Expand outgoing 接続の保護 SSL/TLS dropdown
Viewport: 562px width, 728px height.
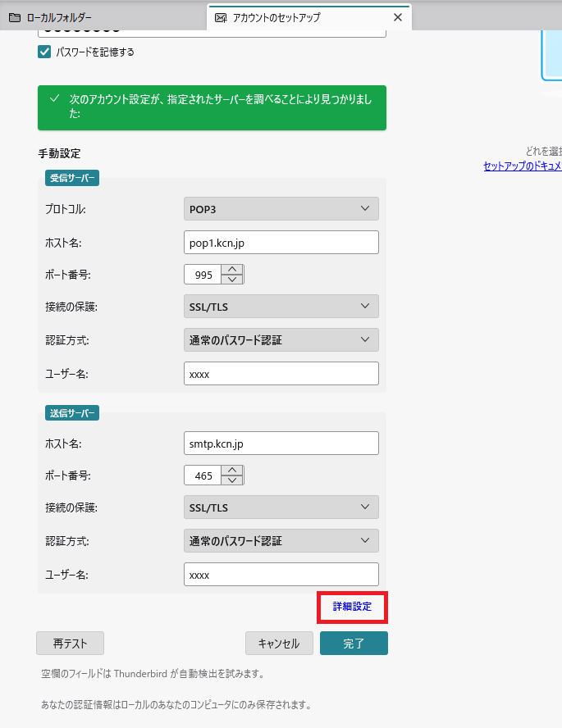(281, 507)
